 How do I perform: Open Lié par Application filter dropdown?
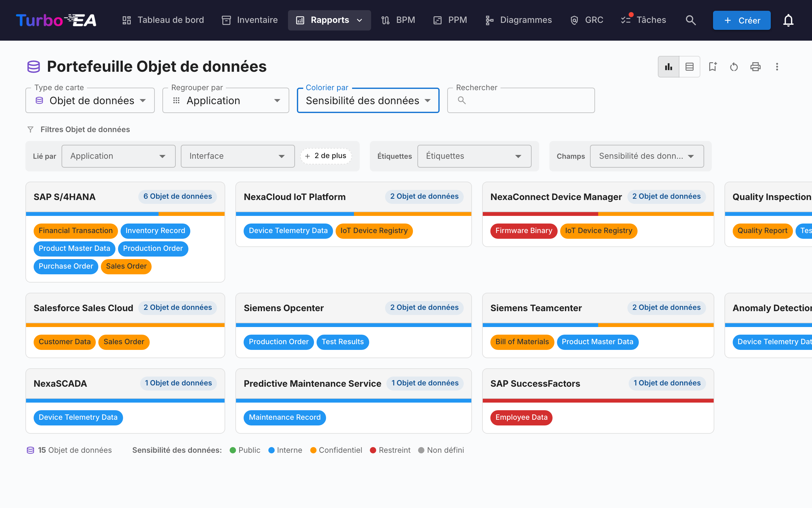coord(118,156)
